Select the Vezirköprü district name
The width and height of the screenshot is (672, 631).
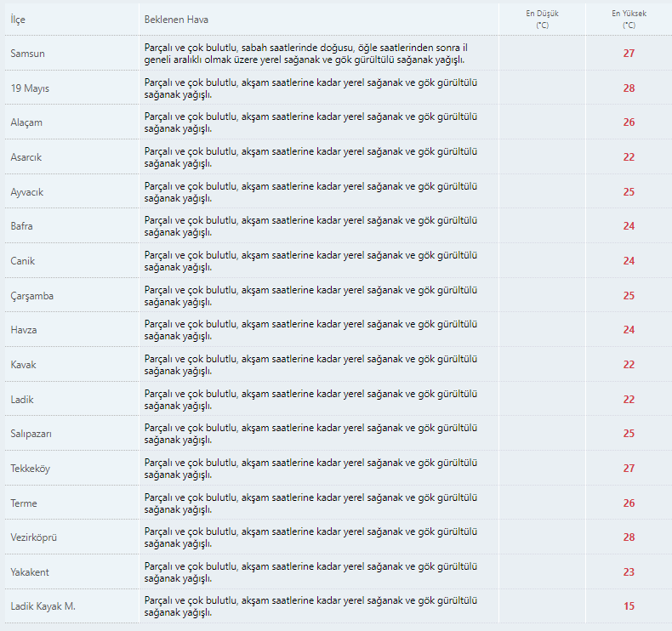point(33,537)
